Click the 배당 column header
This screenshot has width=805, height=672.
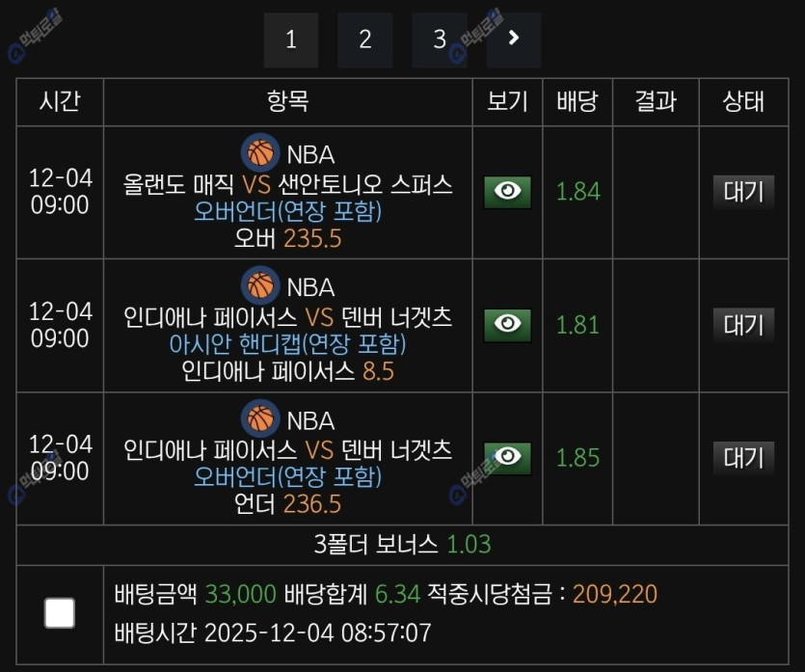click(577, 101)
